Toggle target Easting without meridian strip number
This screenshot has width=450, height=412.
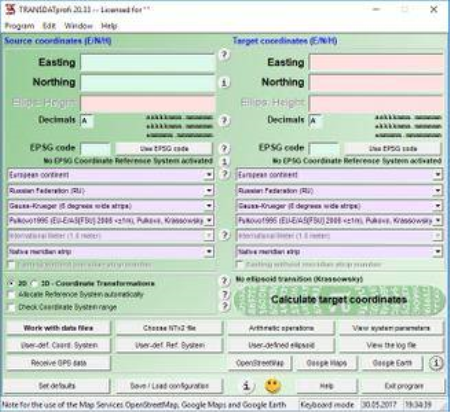coord(239,265)
